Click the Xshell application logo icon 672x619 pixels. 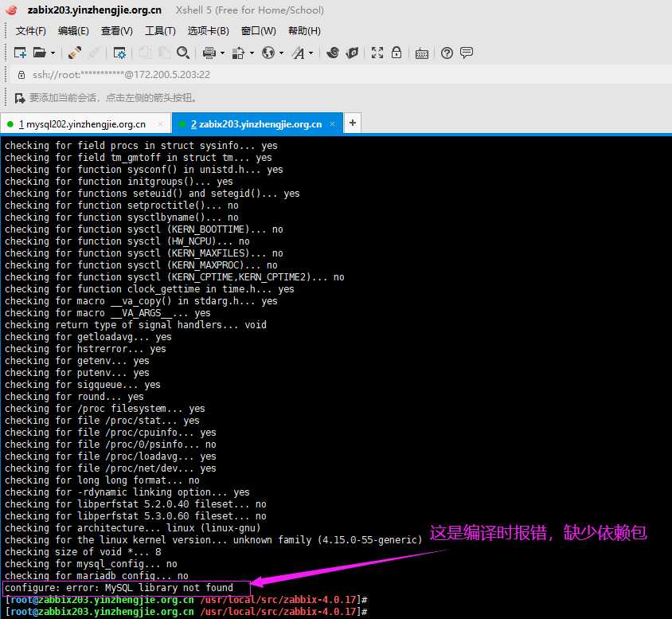pos(12,10)
